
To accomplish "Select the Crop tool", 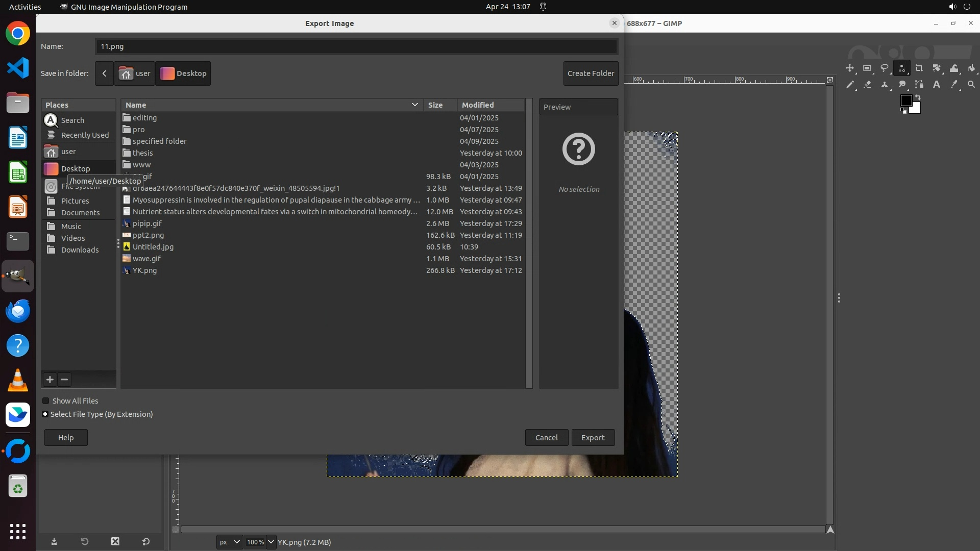I will click(919, 68).
